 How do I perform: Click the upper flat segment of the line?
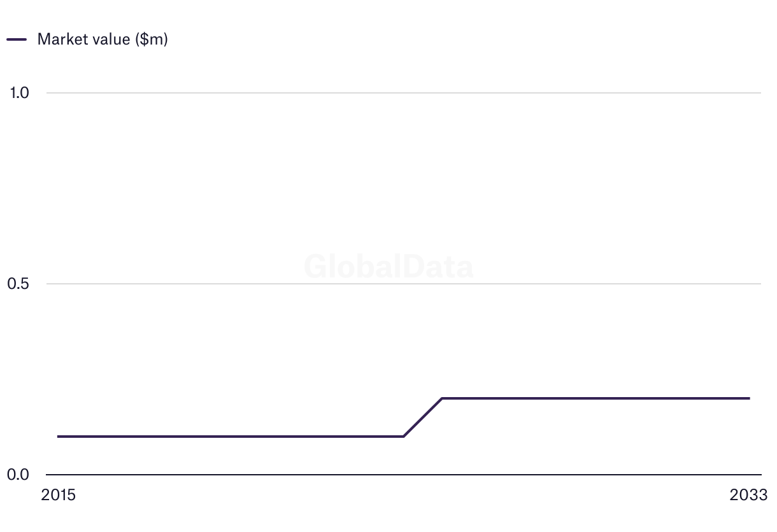point(595,398)
